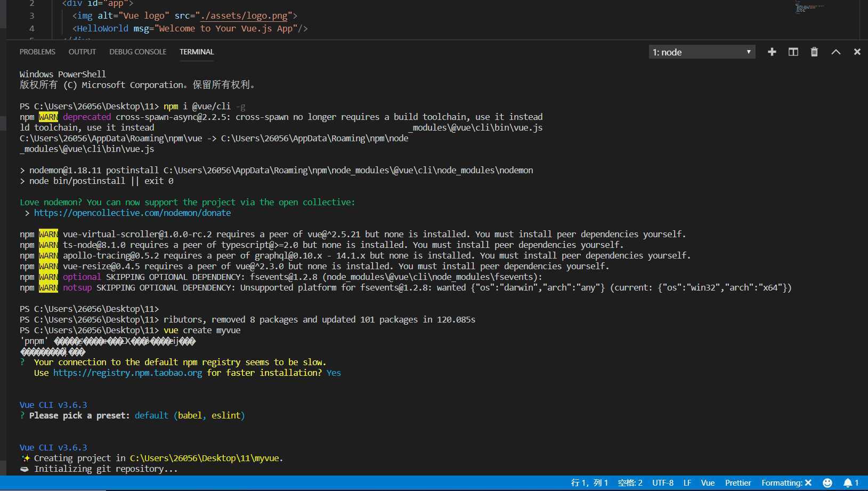Click the 'Love nodemon?' message line
The width and height of the screenshot is (868, 491).
click(187, 202)
